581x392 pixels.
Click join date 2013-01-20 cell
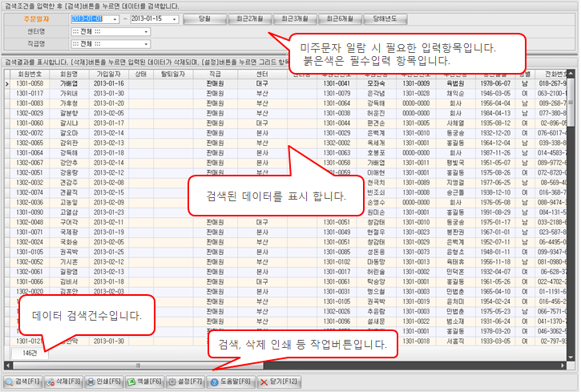pyautogui.click(x=109, y=103)
